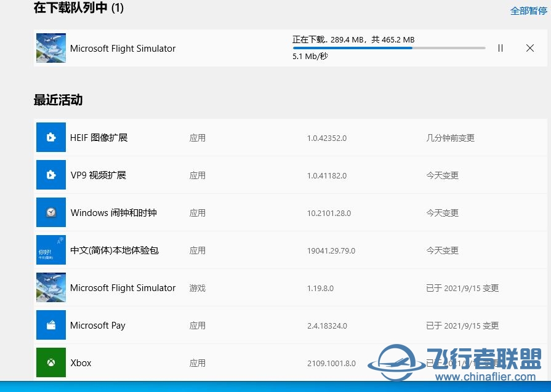Image resolution: width=551 pixels, height=392 pixels.
Task: Select the HEIF 图像扩展 row name
Action: click(x=99, y=138)
